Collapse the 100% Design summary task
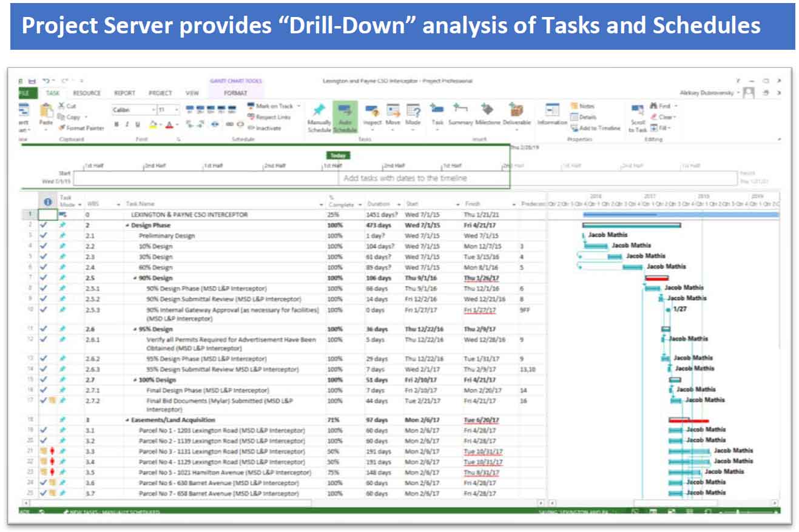Image resolution: width=799 pixels, height=532 pixels. point(135,380)
